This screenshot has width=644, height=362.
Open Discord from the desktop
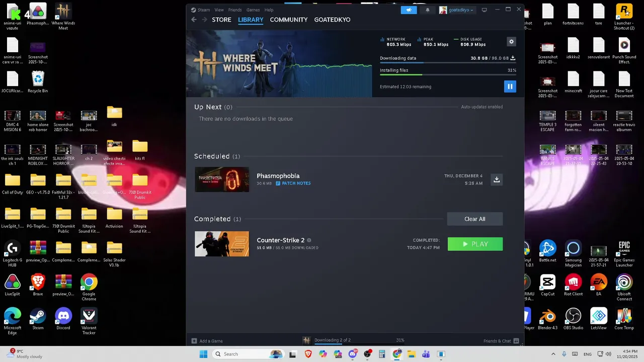point(63,319)
